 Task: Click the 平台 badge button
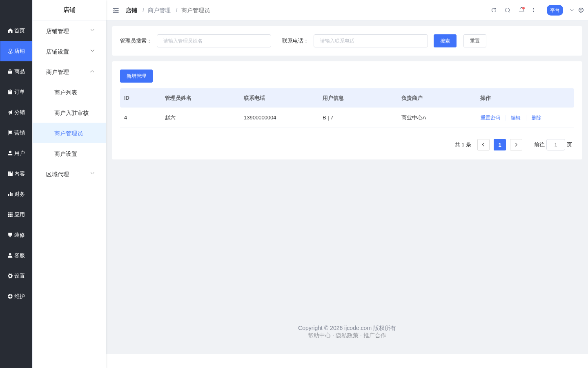[555, 10]
